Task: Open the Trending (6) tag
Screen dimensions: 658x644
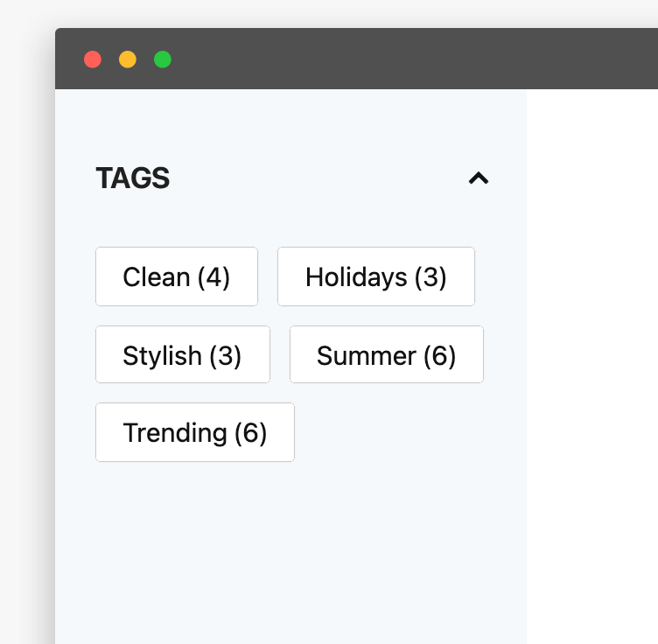Action: coord(194,431)
